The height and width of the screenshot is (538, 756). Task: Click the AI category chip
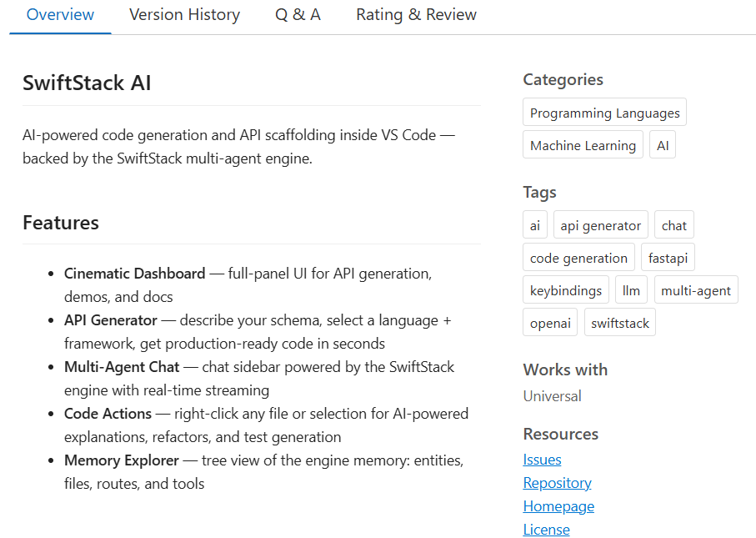tap(662, 143)
